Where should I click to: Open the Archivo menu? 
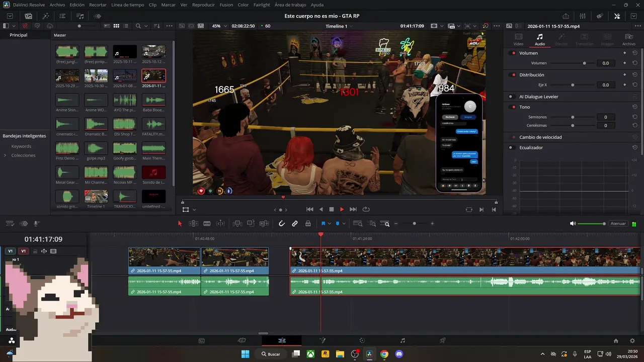pyautogui.click(x=57, y=5)
